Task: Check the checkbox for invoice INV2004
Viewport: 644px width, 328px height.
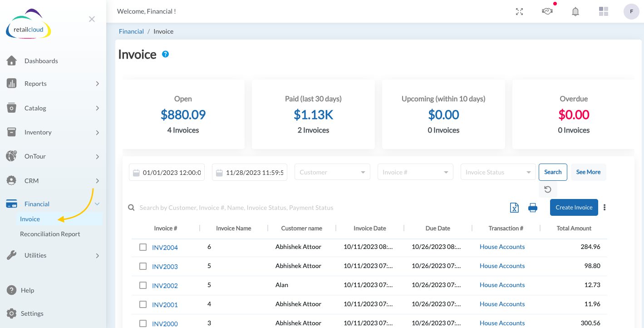Action: [143, 247]
